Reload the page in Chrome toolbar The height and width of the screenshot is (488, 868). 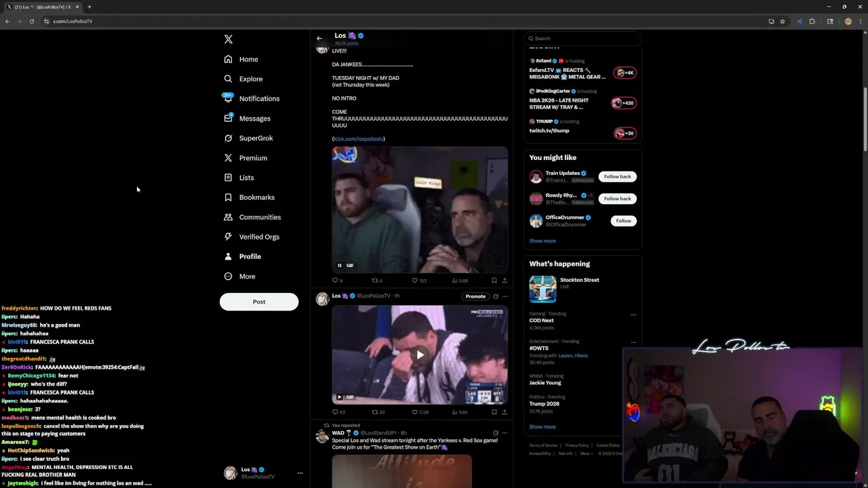pos(32,21)
